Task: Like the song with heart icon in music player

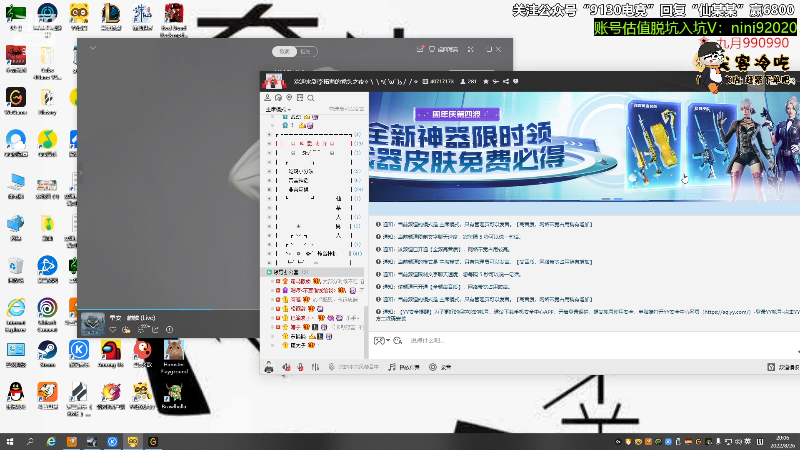Action: 113,330
